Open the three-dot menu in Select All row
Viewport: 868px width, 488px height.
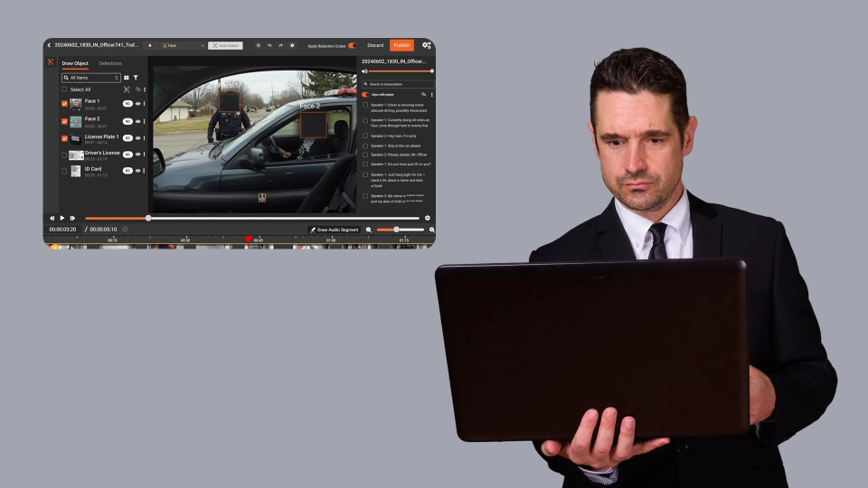[145, 89]
